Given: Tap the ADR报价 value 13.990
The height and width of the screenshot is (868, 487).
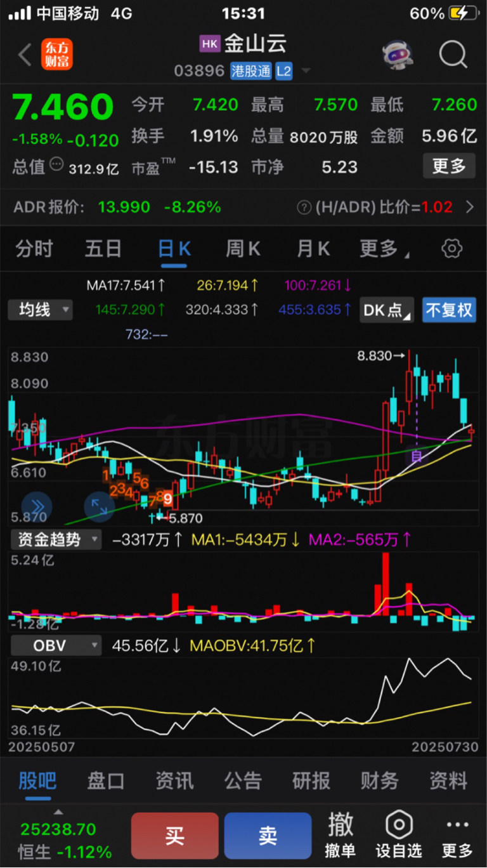Looking at the screenshot, I should pyautogui.click(x=124, y=207).
